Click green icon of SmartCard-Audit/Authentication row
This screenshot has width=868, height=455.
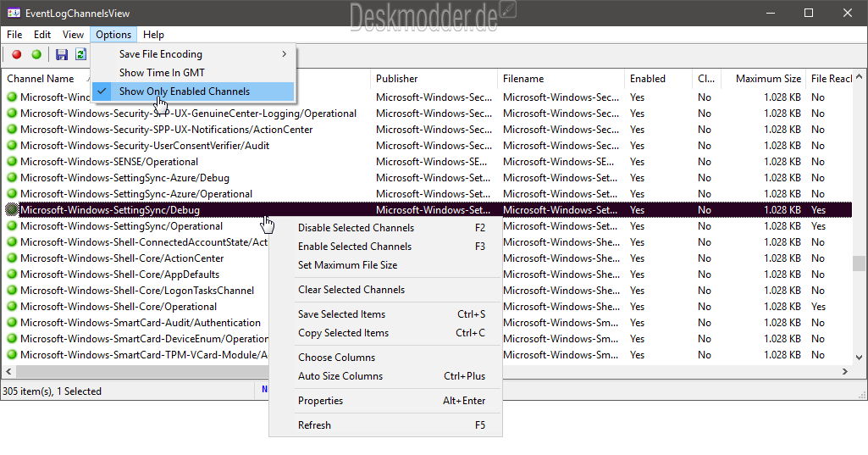click(x=12, y=323)
